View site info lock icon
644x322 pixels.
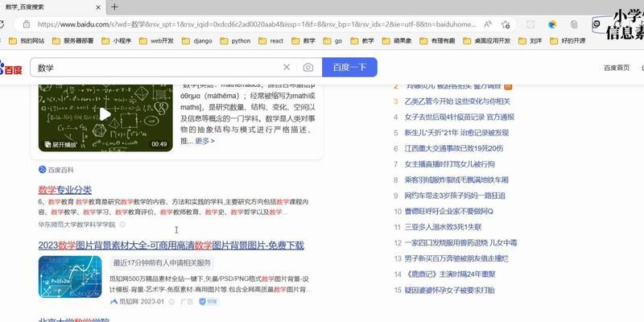[x=27, y=24]
